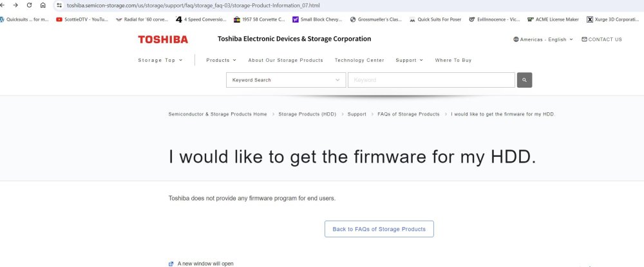This screenshot has width=644, height=267.
Task: Expand the Storage Top menu
Action: click(x=160, y=60)
